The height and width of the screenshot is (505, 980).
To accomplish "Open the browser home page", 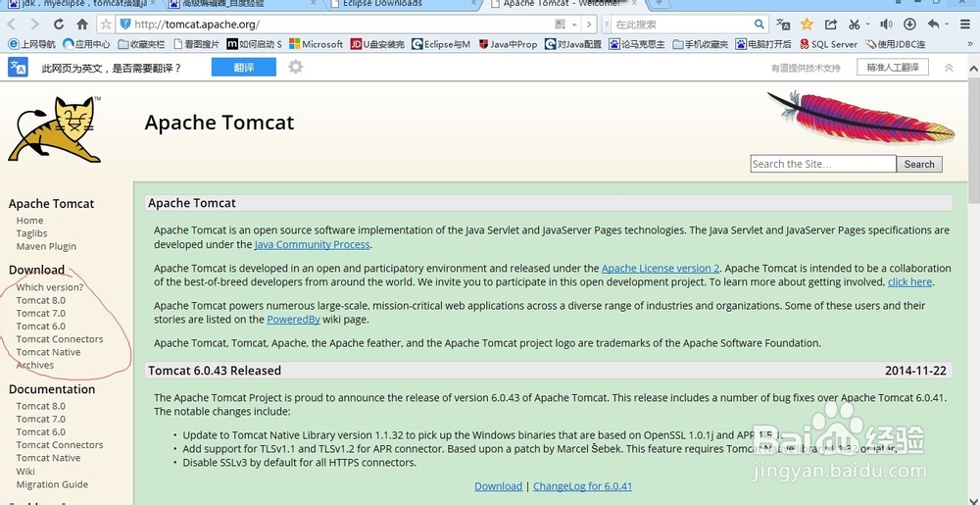I will (82, 25).
